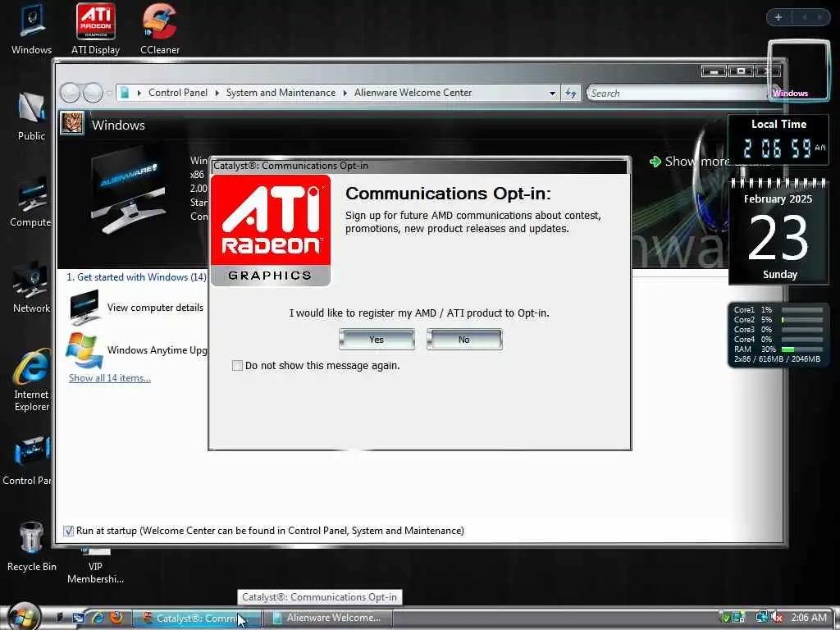Click the ATI Radeon Graphics logo

[270, 231]
